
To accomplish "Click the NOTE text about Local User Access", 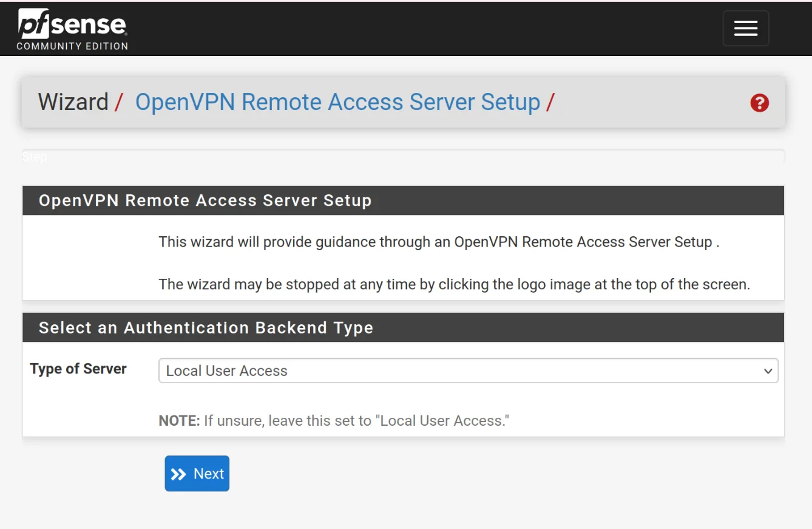I will pos(334,420).
